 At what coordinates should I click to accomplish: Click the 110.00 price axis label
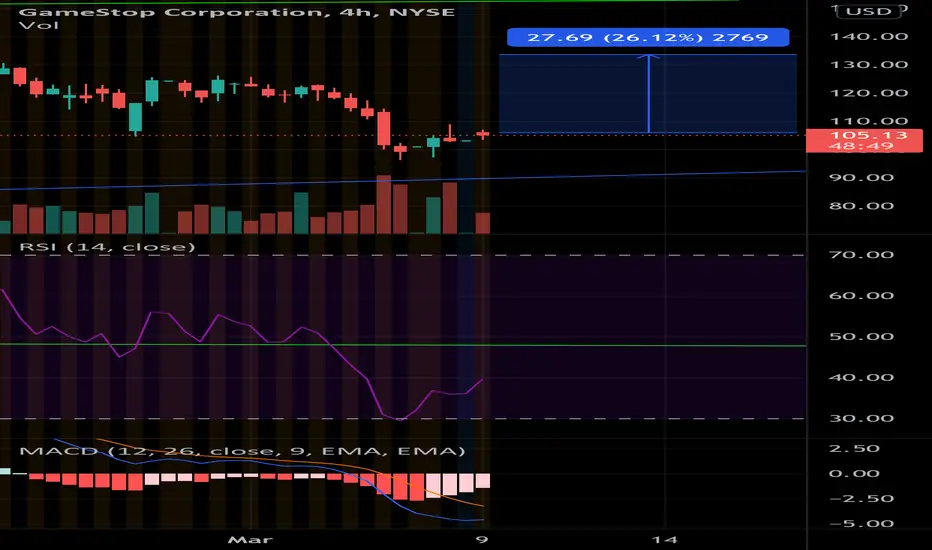pyautogui.click(x=868, y=121)
